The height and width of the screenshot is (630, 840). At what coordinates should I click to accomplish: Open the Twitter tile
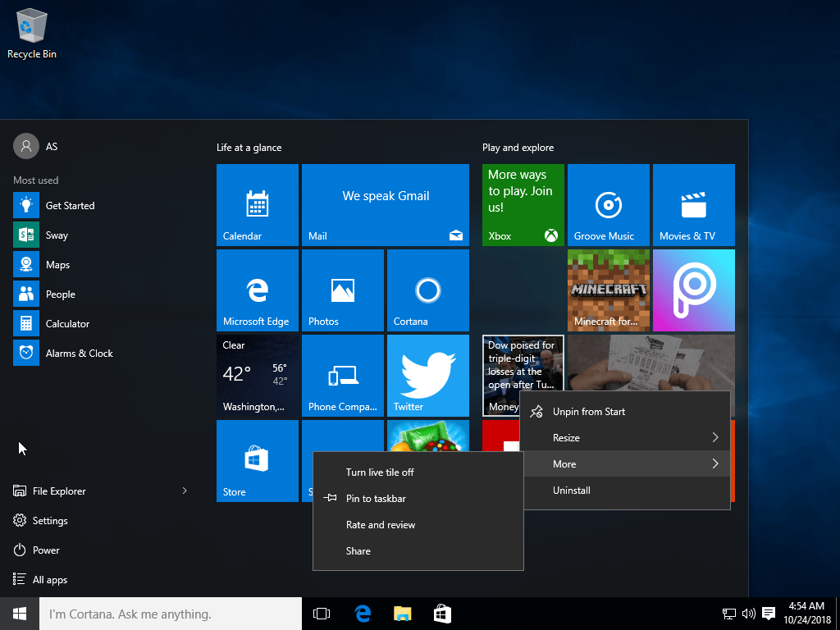click(427, 375)
